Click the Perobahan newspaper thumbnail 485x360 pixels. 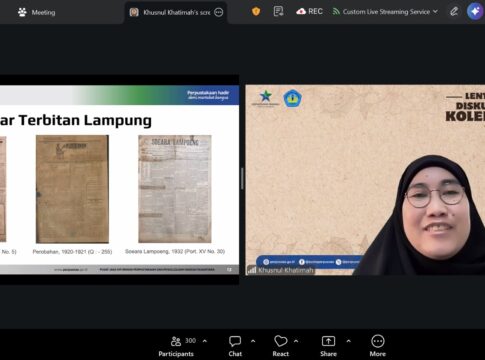point(72,189)
